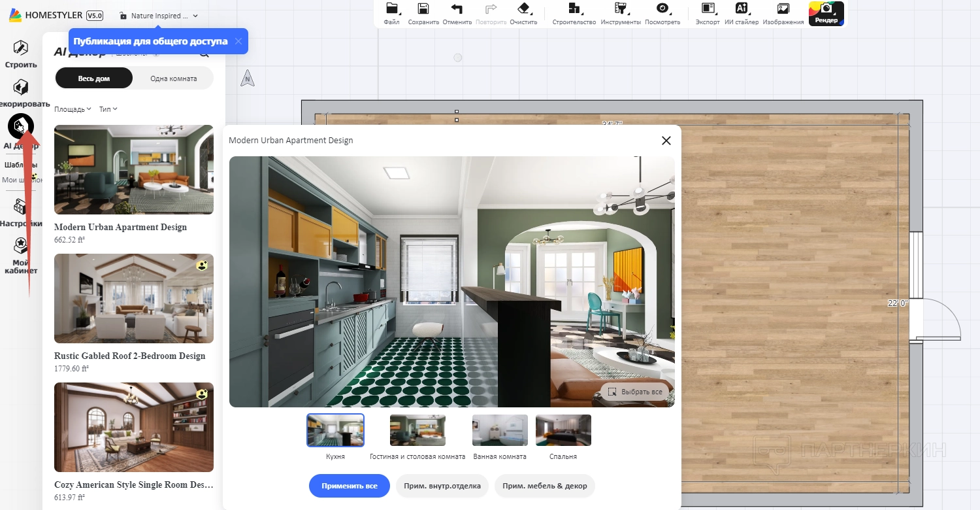This screenshot has height=510, width=980.
Task: Expand the Type (Тип) filter dropdown
Action: [x=108, y=109]
